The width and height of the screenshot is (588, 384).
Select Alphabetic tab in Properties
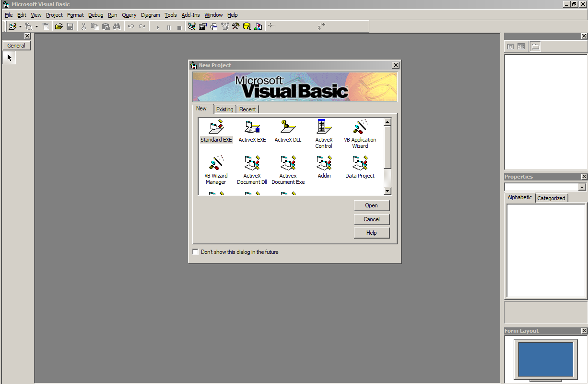[x=520, y=197]
